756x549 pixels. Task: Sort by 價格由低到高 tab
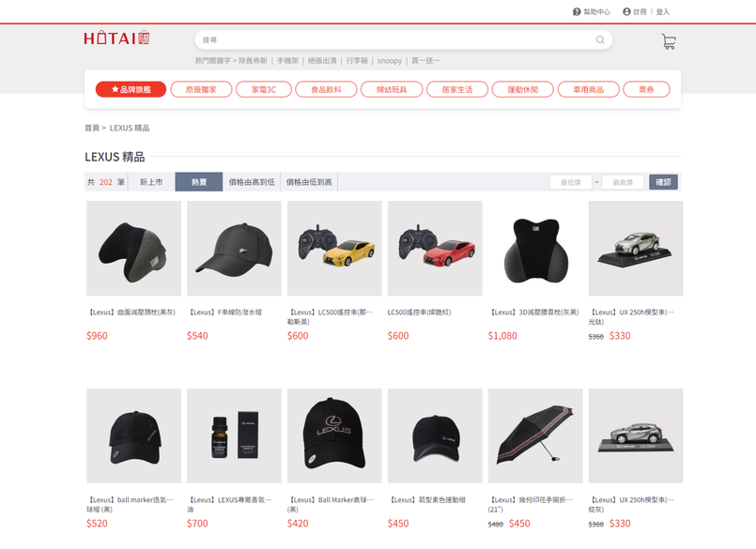pos(309,182)
